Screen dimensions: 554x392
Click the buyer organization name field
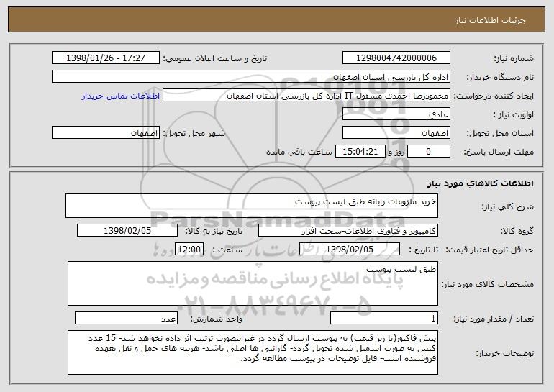pos(251,76)
